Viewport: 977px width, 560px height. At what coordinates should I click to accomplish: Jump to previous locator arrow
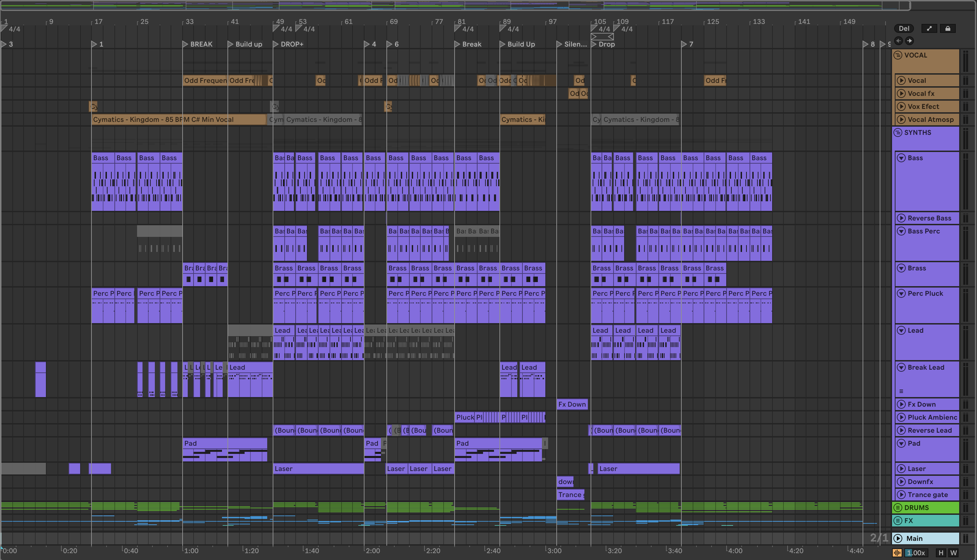pos(899,41)
